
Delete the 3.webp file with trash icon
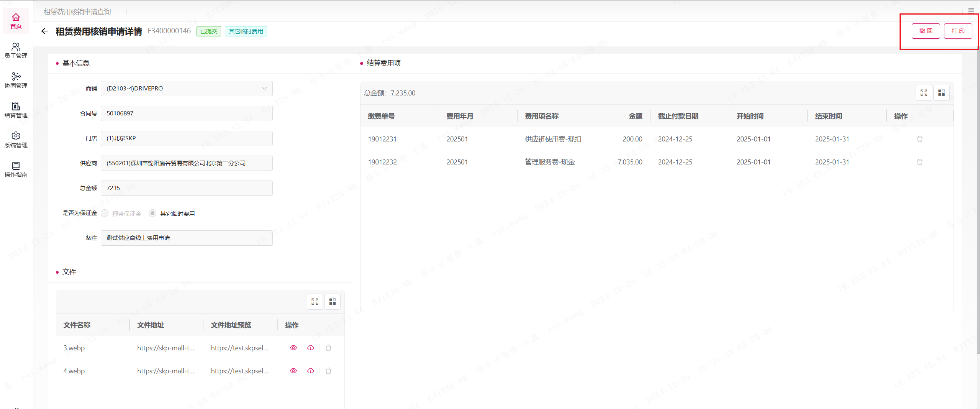328,348
